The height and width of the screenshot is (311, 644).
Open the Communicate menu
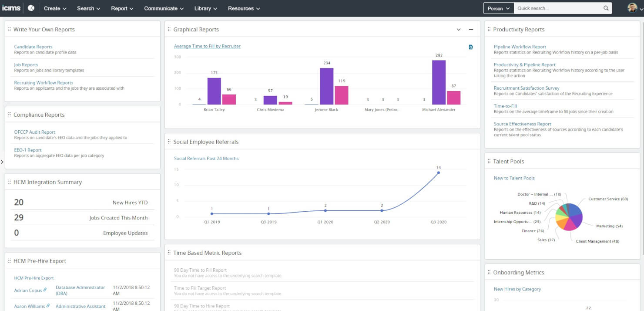pyautogui.click(x=163, y=8)
